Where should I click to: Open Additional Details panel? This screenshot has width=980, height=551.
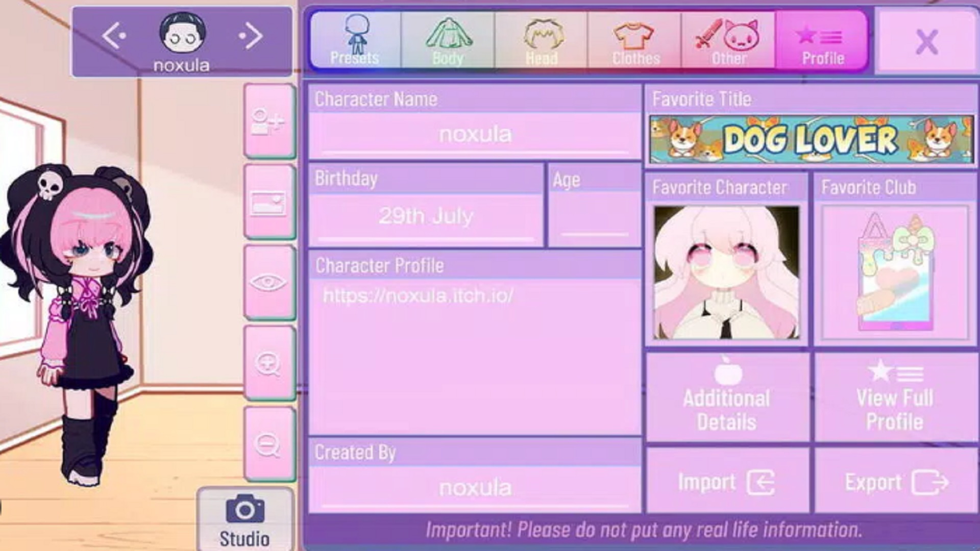(x=726, y=396)
